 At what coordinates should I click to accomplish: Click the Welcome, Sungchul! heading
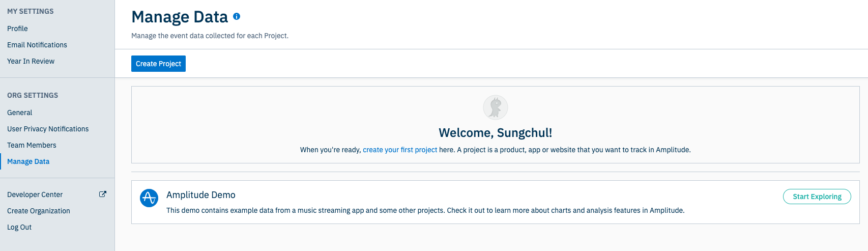496,133
